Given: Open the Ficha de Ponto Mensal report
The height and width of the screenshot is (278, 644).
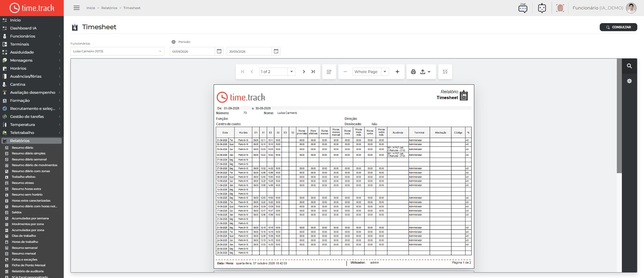Looking at the screenshot, I should point(29,265).
